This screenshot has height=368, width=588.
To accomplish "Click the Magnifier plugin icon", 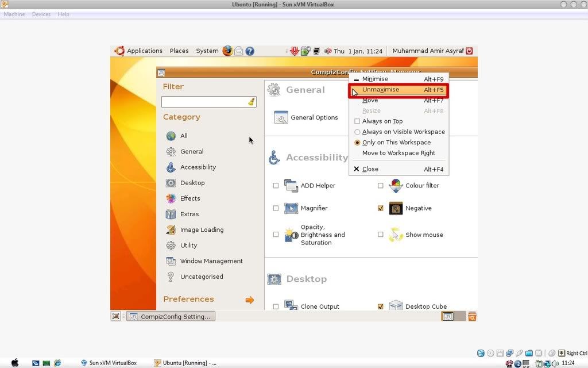I will tap(291, 208).
